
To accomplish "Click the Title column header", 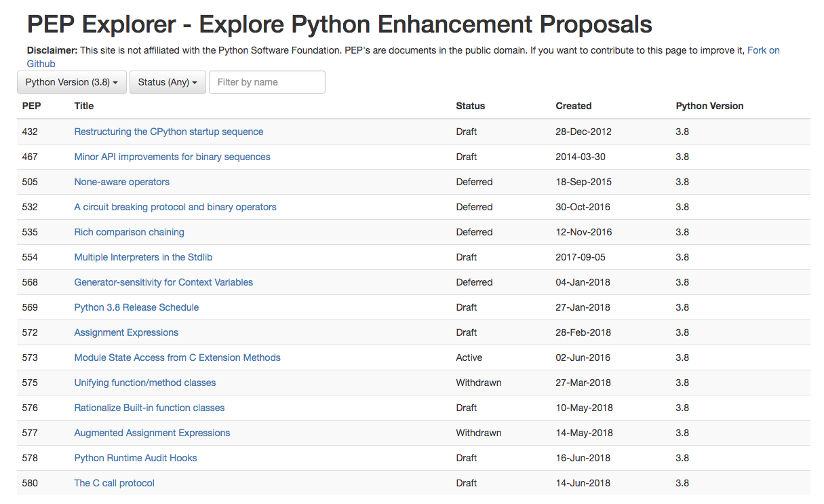I will tap(84, 106).
